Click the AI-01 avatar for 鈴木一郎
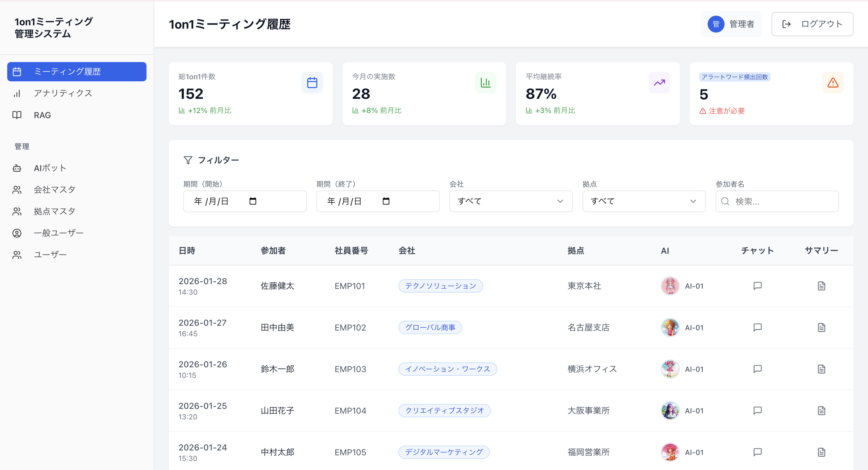The height and width of the screenshot is (470, 868). 670,368
